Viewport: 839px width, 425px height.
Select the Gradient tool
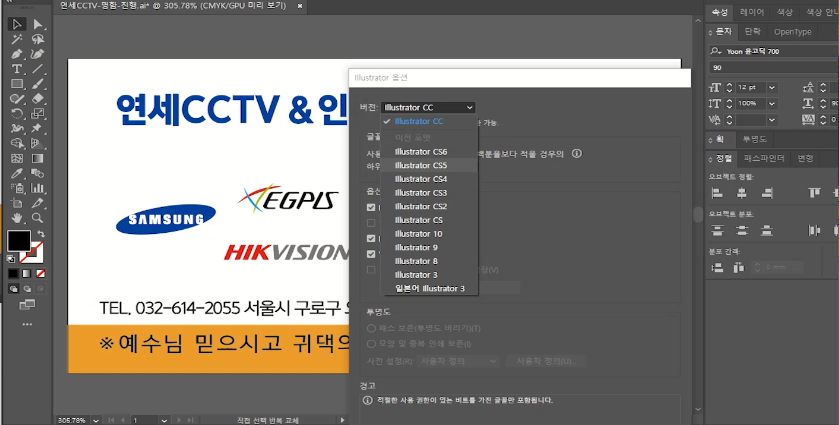(37, 158)
